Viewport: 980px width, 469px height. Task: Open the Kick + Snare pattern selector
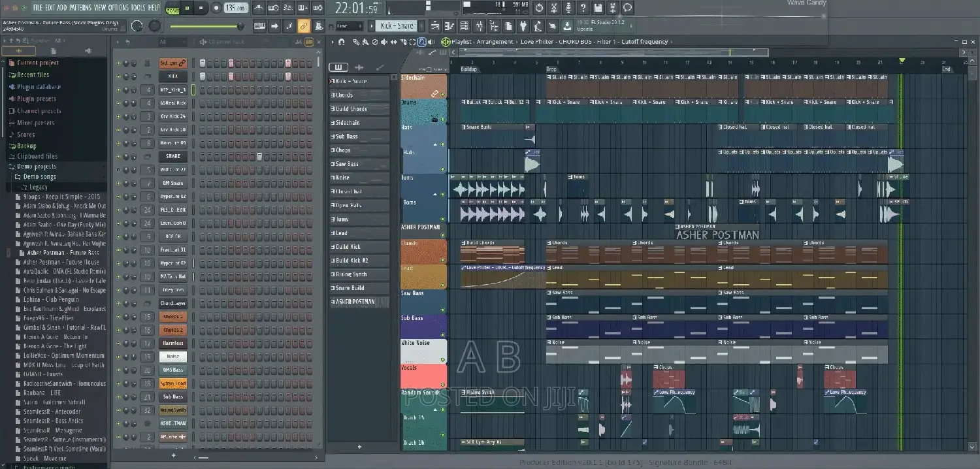pyautogui.click(x=397, y=26)
